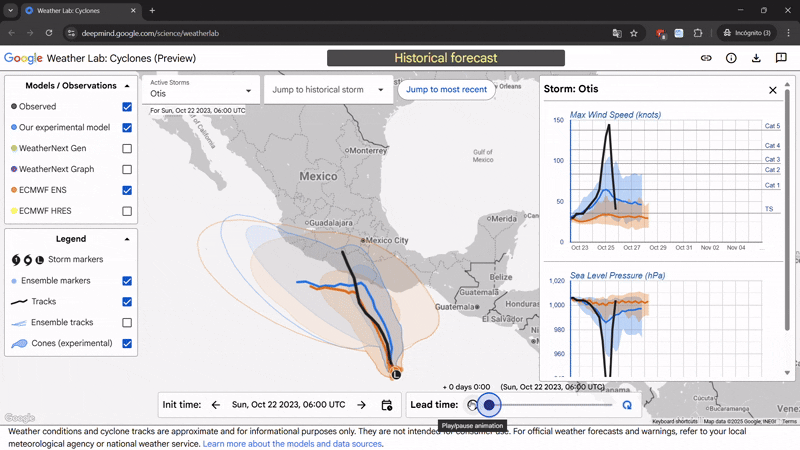Open the tab search dropdown arrow
The height and width of the screenshot is (450, 800).
point(10,10)
